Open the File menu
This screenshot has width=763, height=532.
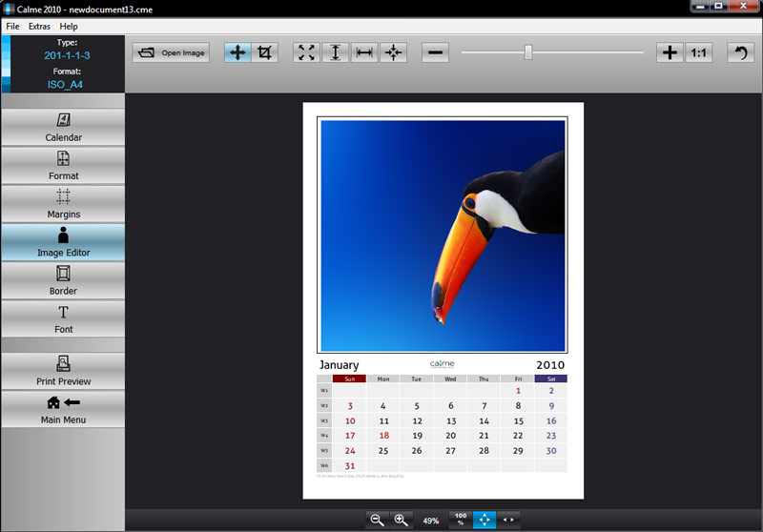[x=12, y=26]
